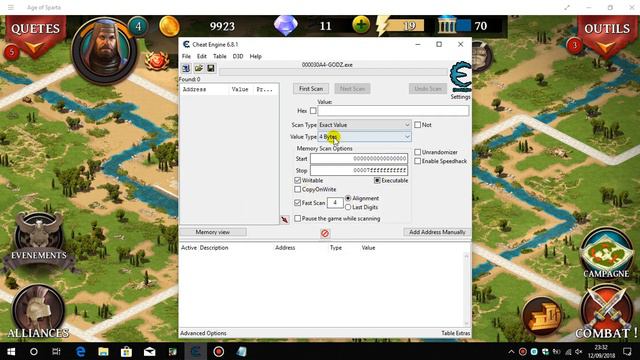
Task: Open EVENEMENTS in the game
Action: pos(39,241)
